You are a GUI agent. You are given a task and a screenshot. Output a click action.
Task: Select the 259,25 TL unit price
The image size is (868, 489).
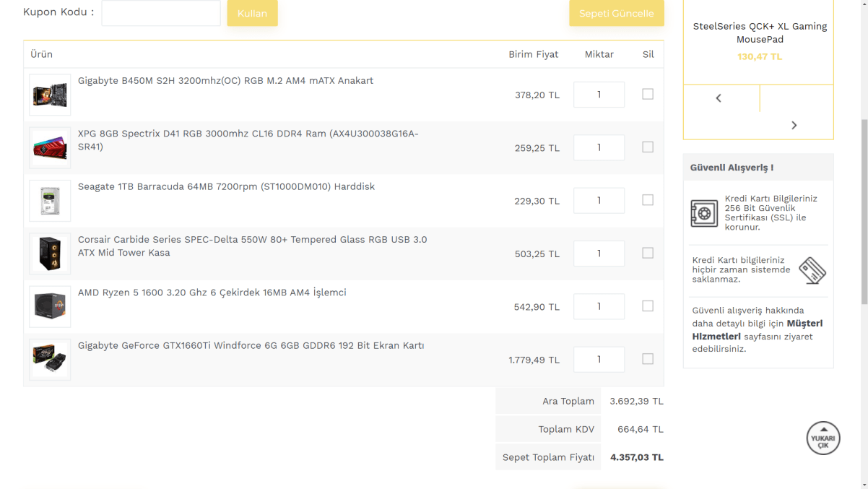pos(537,148)
